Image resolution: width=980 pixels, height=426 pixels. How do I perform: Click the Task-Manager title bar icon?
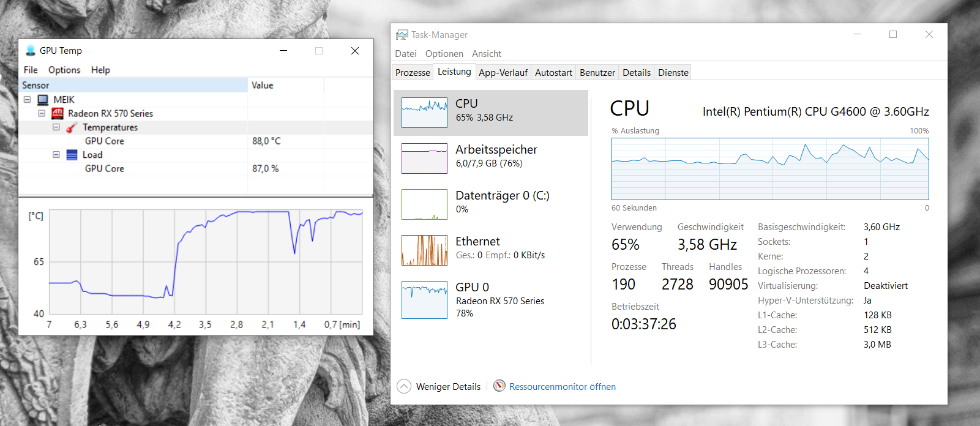click(402, 35)
